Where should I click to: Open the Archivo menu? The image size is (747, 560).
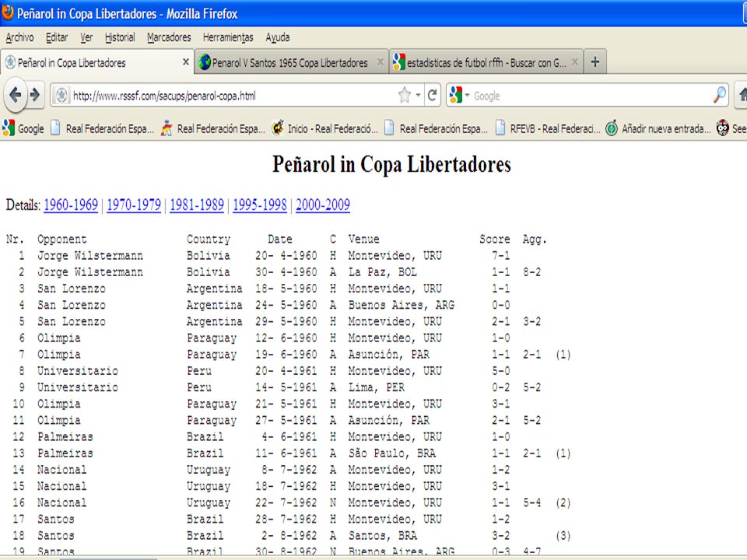click(19, 37)
